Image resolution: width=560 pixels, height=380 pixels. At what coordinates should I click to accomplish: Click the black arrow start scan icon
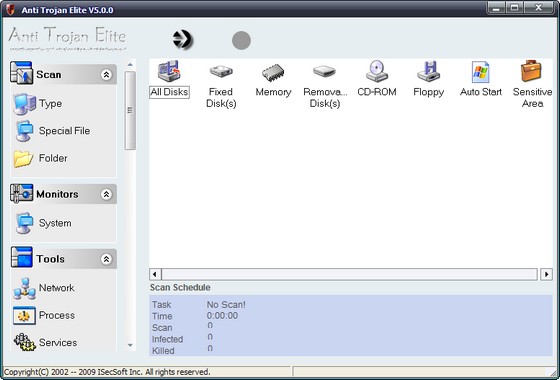pyautogui.click(x=182, y=39)
